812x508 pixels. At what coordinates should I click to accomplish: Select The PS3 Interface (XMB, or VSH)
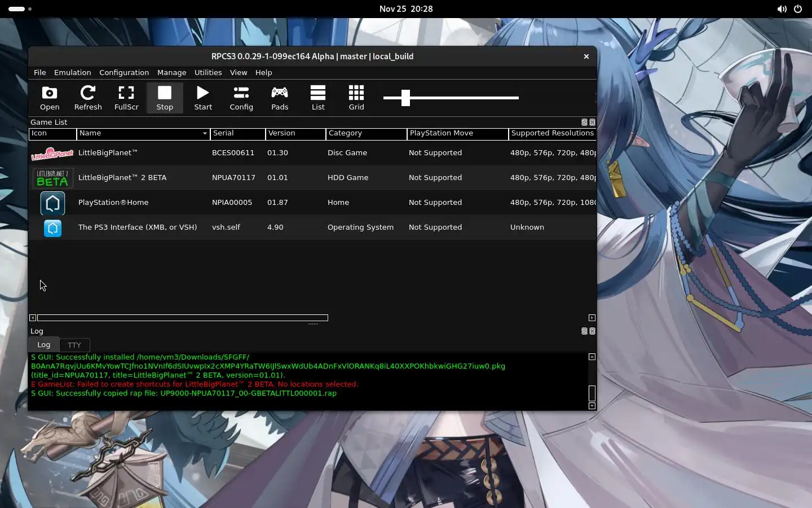[138, 227]
